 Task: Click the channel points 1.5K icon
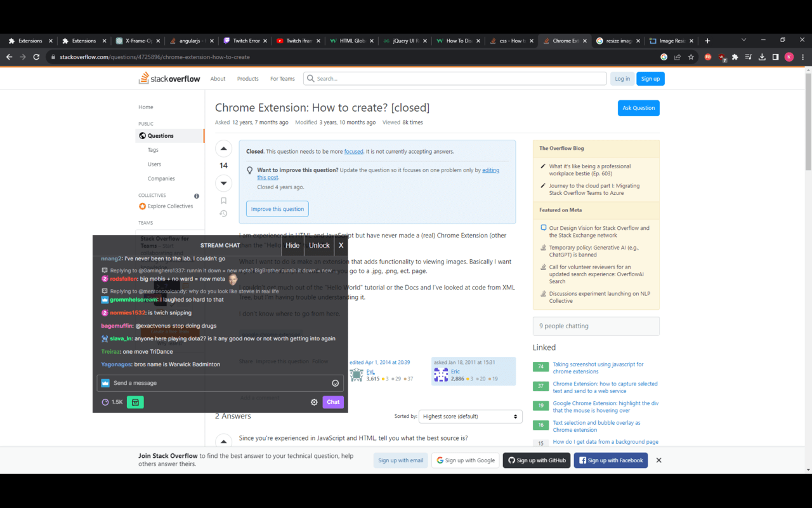(112, 402)
